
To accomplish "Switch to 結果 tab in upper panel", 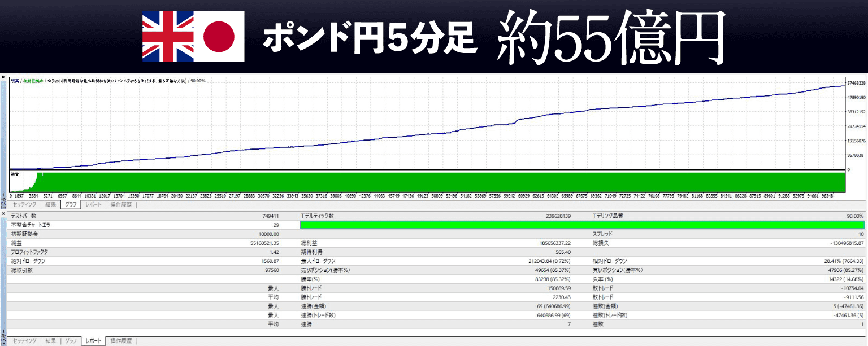I will point(51,205).
